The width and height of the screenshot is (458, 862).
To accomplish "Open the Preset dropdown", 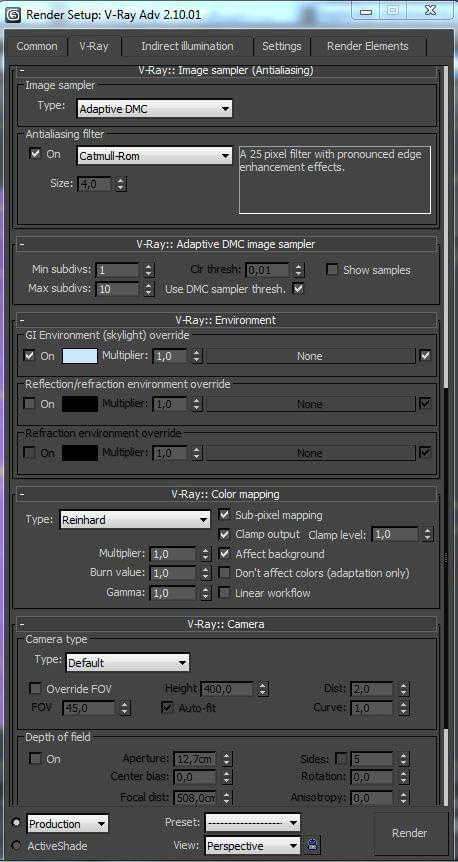I will click(x=252, y=822).
